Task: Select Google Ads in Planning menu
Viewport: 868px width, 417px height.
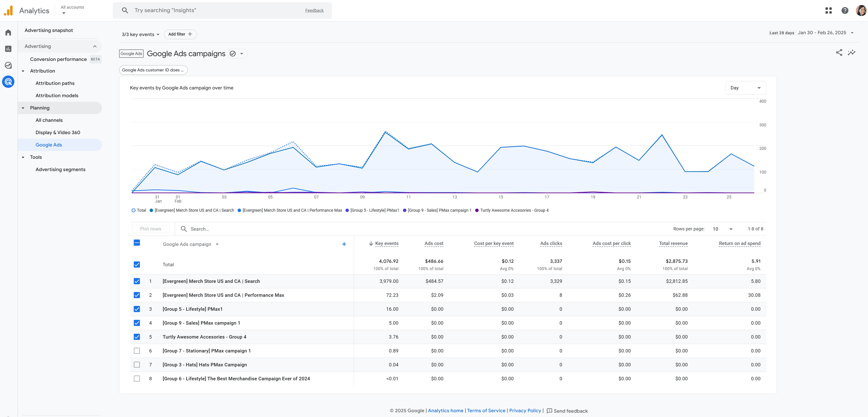Action: click(60, 145)
